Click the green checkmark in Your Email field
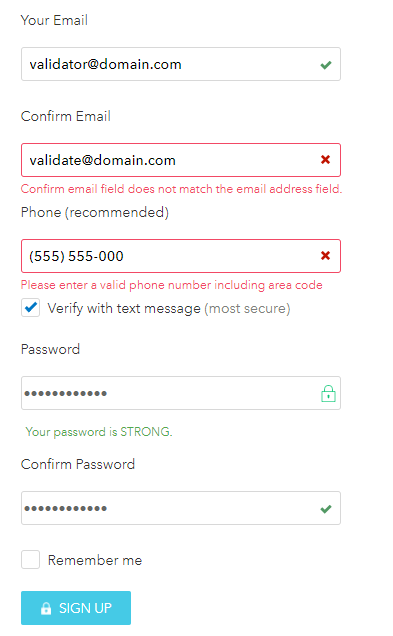The height and width of the screenshot is (636, 393). pyautogui.click(x=326, y=65)
